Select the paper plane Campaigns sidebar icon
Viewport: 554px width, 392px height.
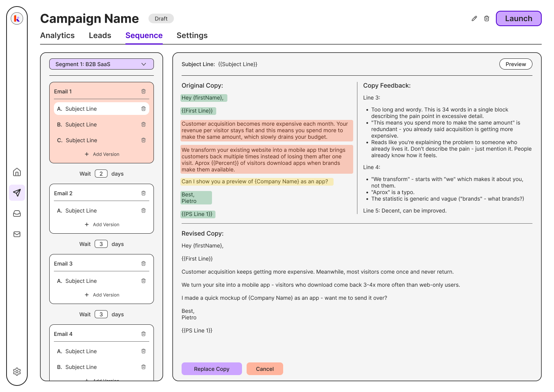17,193
